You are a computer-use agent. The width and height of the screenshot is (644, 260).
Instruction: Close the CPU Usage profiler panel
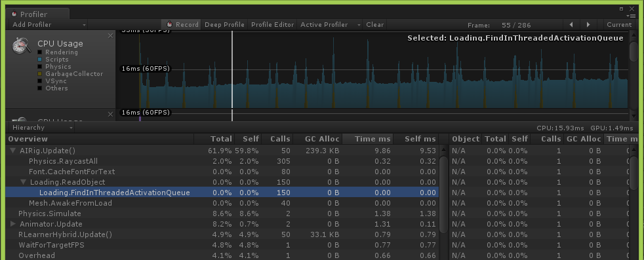pyautogui.click(x=110, y=36)
